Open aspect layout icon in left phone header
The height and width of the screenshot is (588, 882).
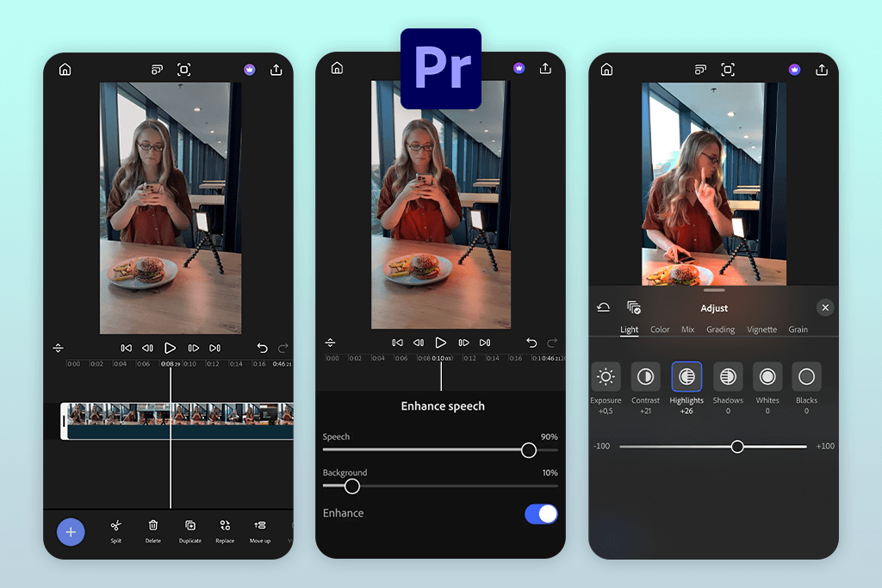(157, 69)
